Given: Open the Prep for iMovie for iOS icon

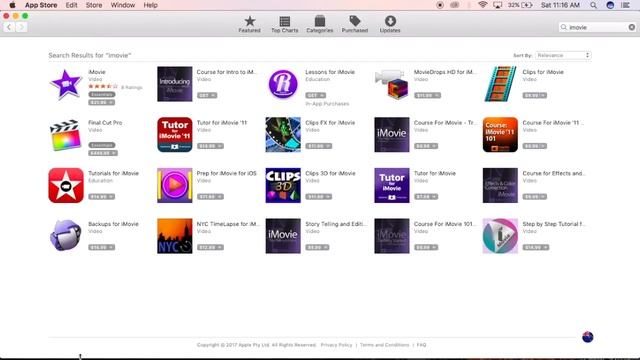Looking at the screenshot, I should pyautogui.click(x=175, y=185).
